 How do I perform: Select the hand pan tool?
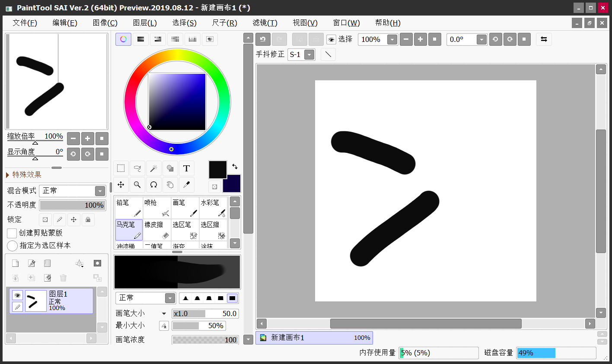click(170, 185)
